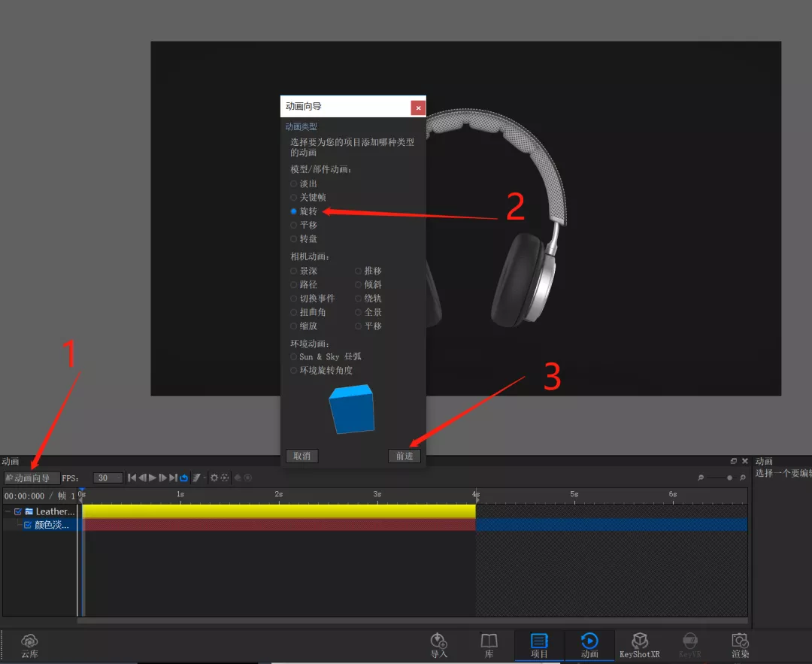Choose the 环境旋转角度 environment rotation option
The image size is (812, 664).
pyautogui.click(x=294, y=370)
